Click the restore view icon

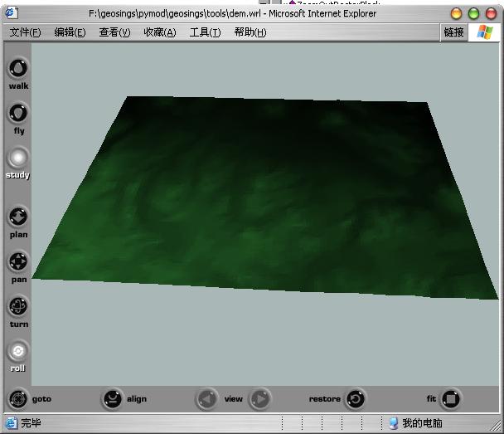pos(355,399)
